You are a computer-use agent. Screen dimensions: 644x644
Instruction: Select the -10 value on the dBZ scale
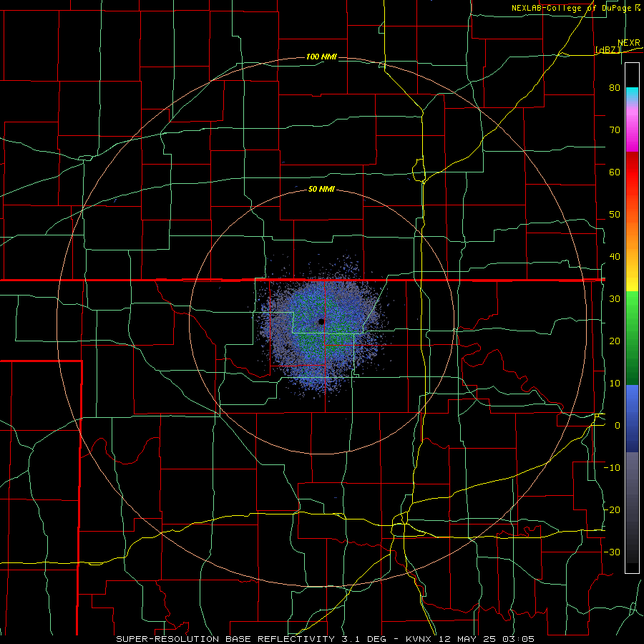pos(612,468)
